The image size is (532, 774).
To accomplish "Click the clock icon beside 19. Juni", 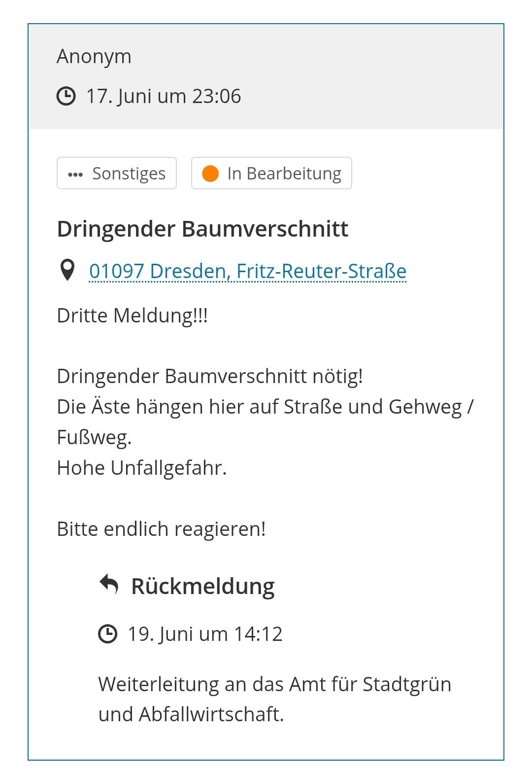I will (108, 634).
